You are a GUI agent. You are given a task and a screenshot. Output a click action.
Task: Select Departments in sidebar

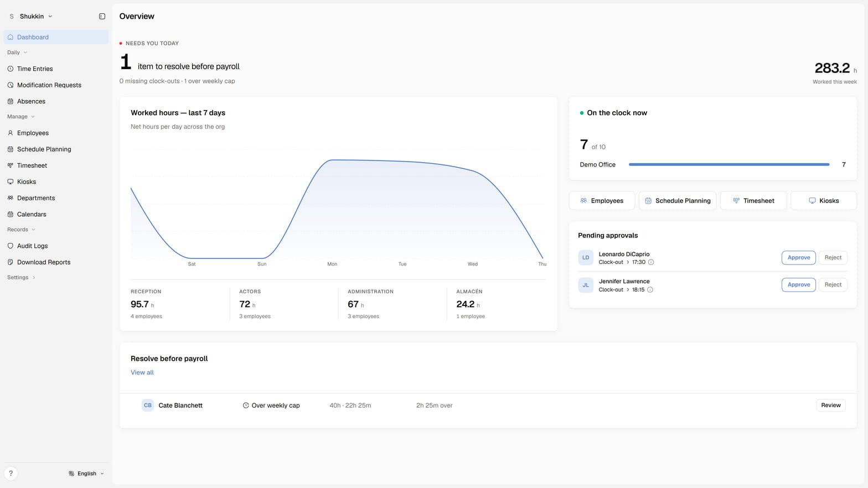(x=56, y=198)
